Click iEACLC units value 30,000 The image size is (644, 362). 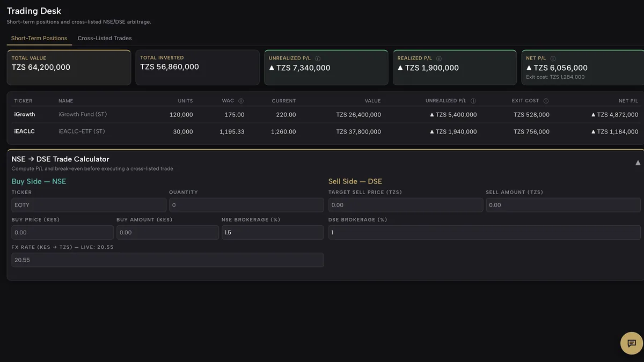coord(183,131)
